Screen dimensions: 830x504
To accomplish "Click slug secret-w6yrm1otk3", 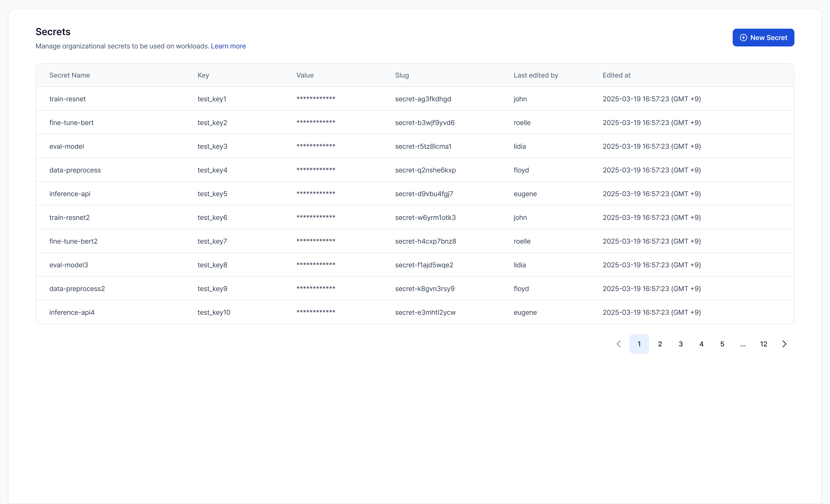I will (x=425, y=217).
